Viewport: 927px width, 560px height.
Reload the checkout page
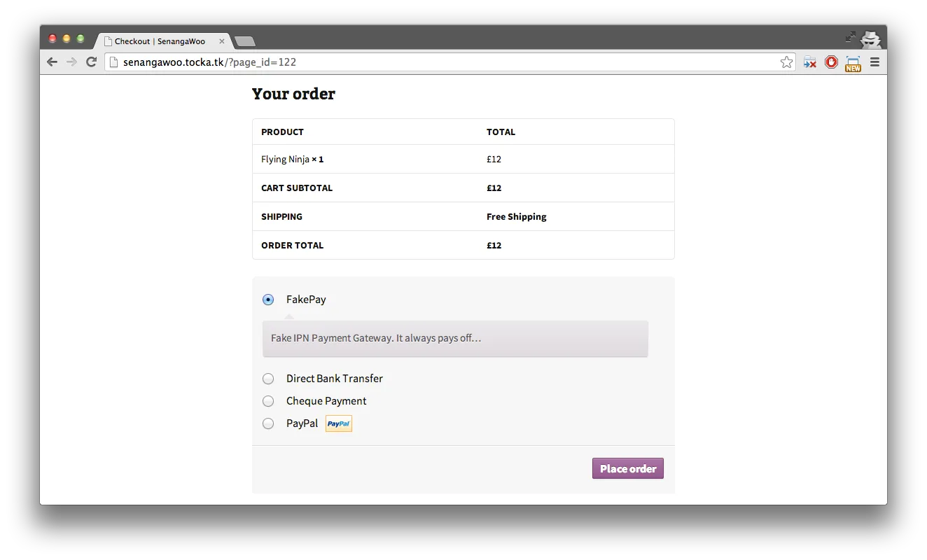(92, 62)
